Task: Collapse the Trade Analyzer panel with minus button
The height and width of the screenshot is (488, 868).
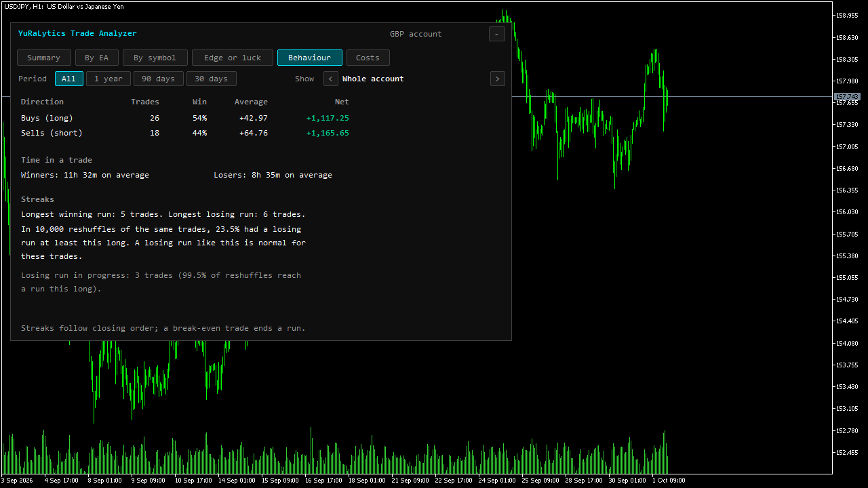Action: coord(497,34)
